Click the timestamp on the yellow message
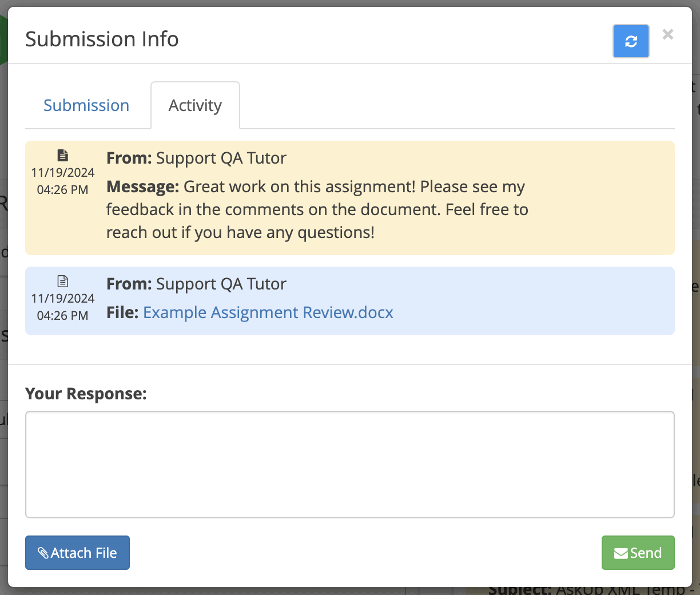 63,181
